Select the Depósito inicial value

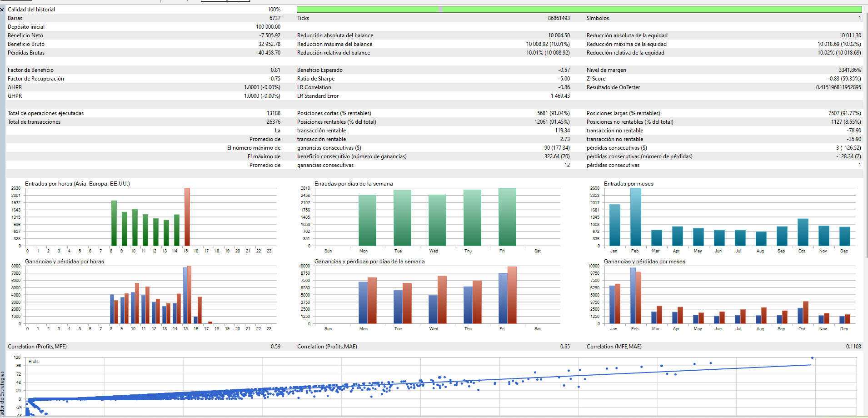(268, 27)
